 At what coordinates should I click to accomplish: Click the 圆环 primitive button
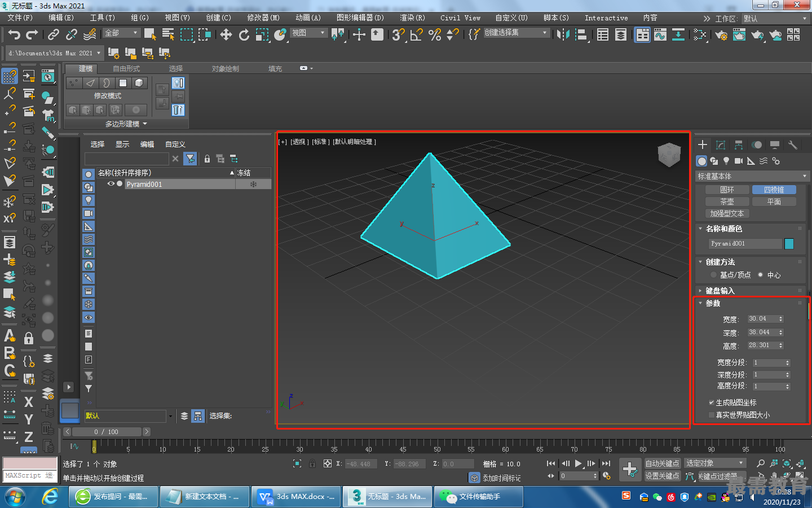tap(727, 190)
